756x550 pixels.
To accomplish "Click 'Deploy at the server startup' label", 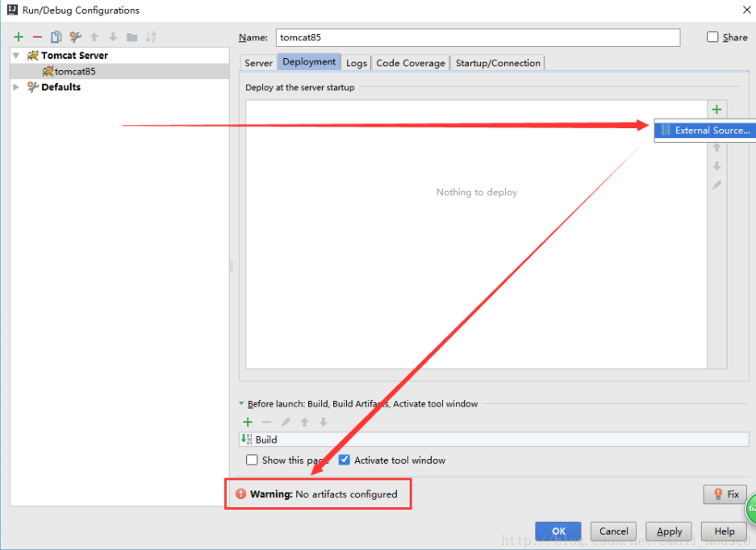I will click(300, 87).
